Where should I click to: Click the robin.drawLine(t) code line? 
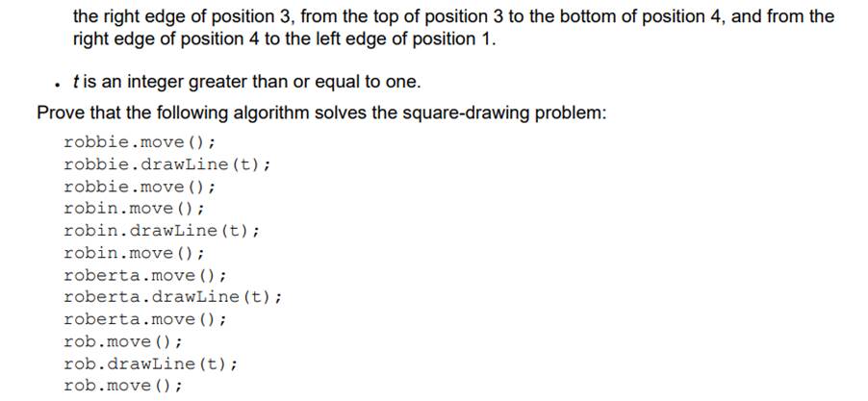tap(162, 231)
